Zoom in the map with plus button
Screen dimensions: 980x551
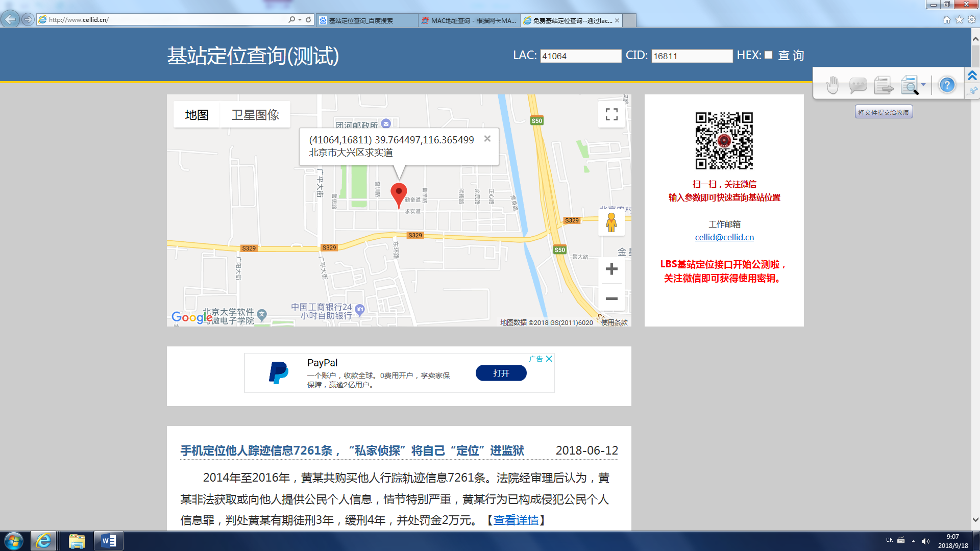[x=611, y=269]
